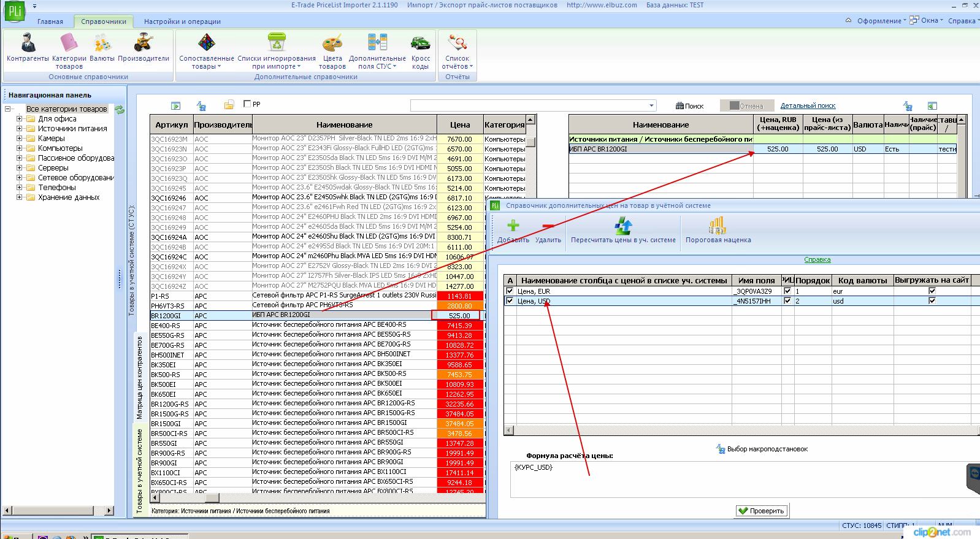Select the Сетевое оборудование tree item

click(x=76, y=178)
